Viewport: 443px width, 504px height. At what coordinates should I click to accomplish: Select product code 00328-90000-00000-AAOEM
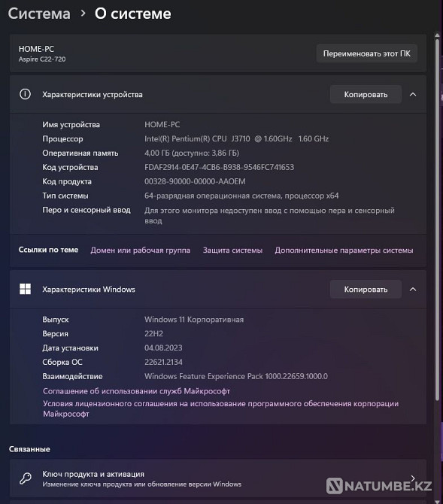coord(195,181)
